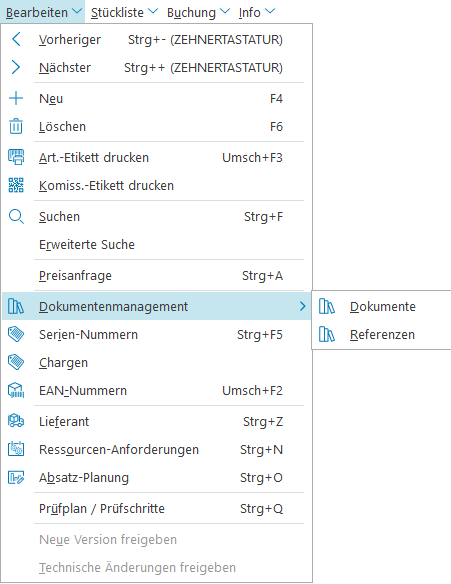Click the magnifying glass Suchen icon
Viewport: 451px width, 584px height.
16,216
